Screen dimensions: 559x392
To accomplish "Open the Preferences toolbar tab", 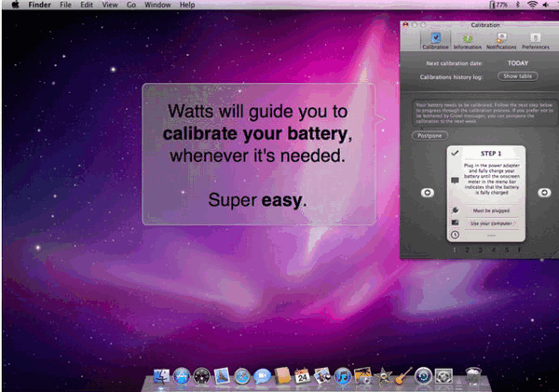I will [536, 41].
